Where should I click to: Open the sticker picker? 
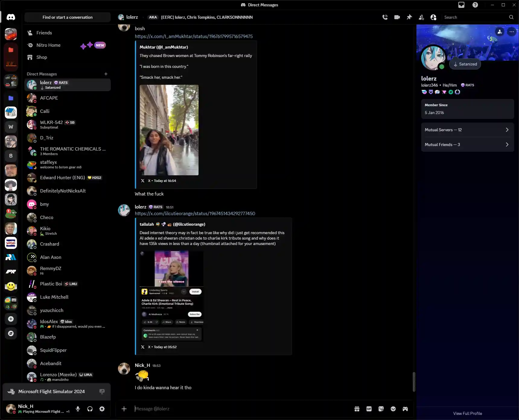click(x=381, y=409)
